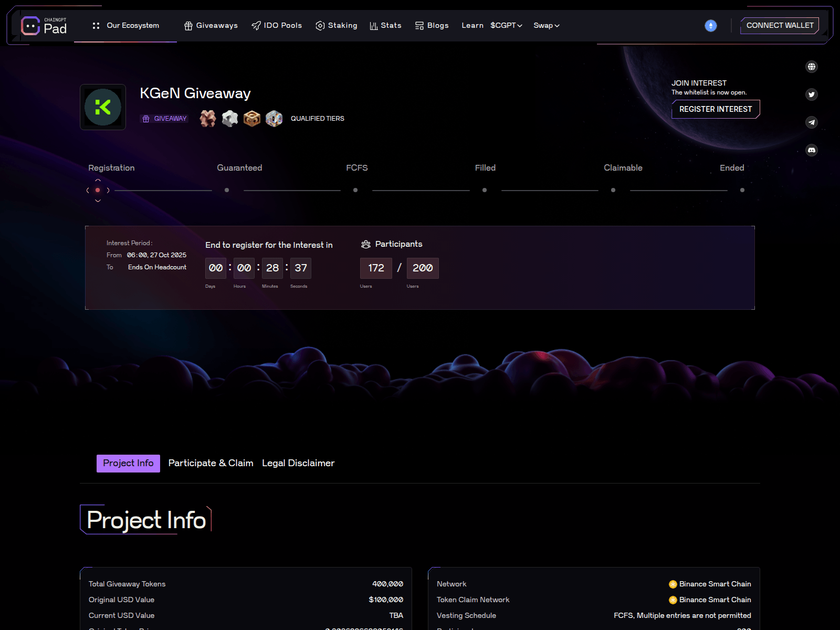Expand the $CGPT dropdown

coord(506,25)
